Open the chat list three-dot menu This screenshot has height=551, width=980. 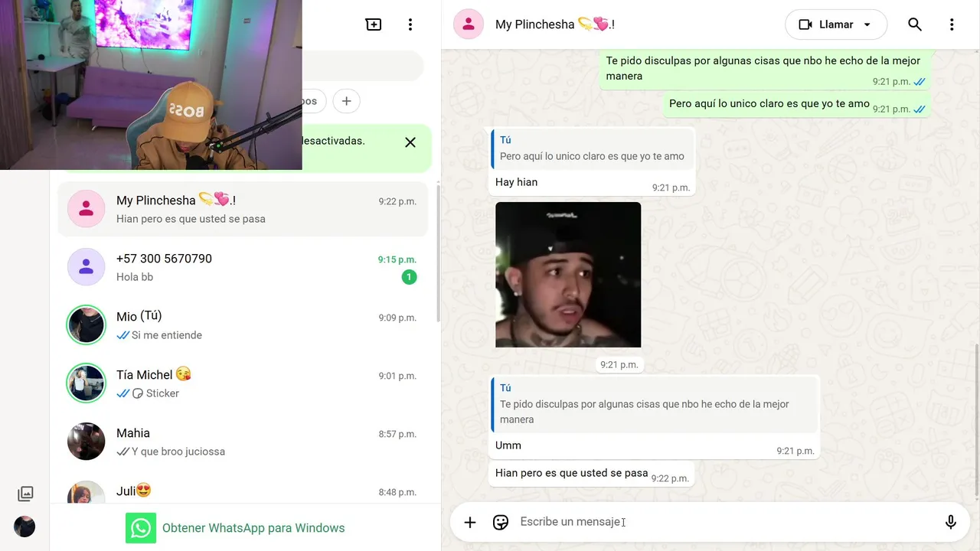coord(410,24)
